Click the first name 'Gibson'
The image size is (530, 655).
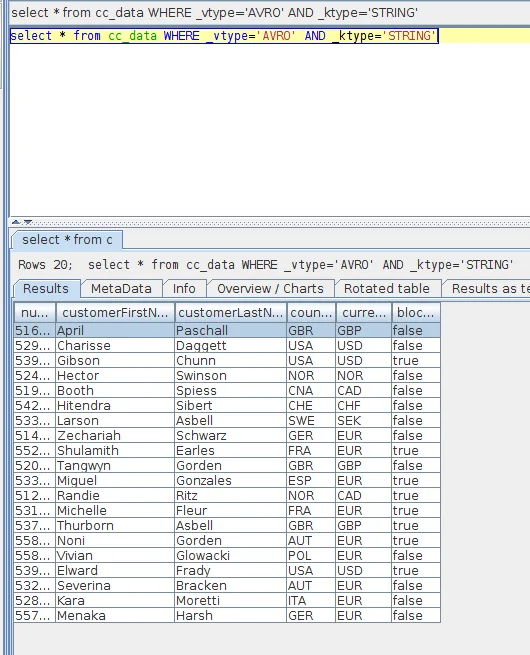[x=115, y=361]
